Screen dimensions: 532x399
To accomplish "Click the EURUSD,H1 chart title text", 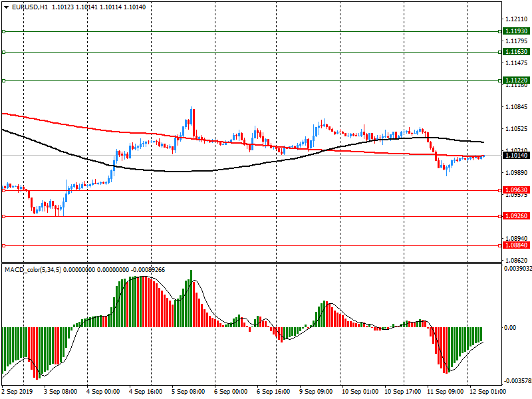I will 30,7.
